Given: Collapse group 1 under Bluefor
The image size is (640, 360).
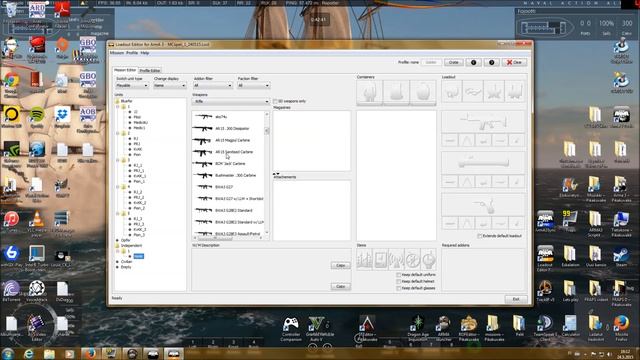Looking at the screenshot, I should tap(118, 107).
